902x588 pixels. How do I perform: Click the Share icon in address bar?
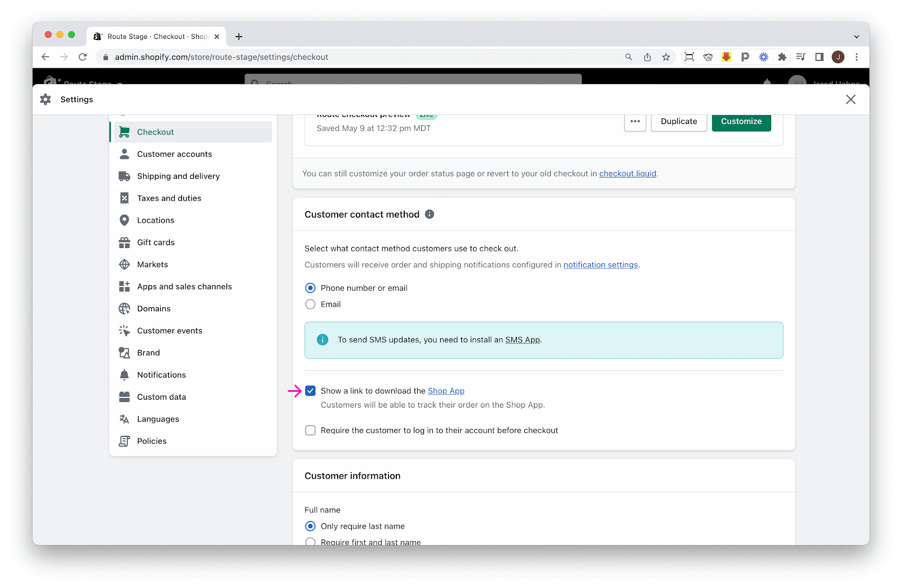tap(647, 57)
